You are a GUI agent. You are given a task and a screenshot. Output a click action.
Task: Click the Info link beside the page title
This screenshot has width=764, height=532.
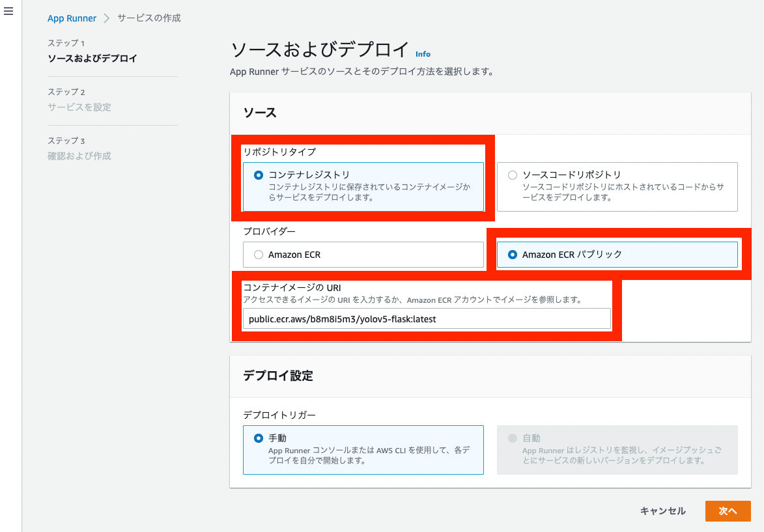coord(423,54)
